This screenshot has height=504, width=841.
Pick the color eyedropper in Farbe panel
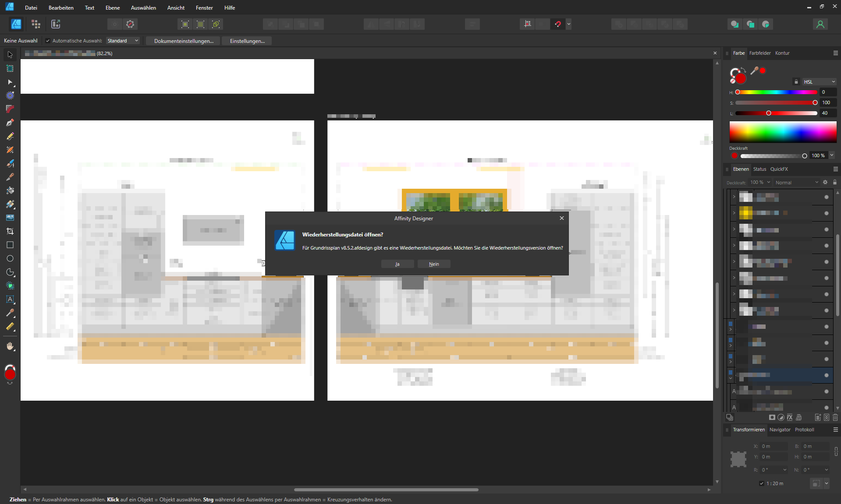tap(754, 70)
